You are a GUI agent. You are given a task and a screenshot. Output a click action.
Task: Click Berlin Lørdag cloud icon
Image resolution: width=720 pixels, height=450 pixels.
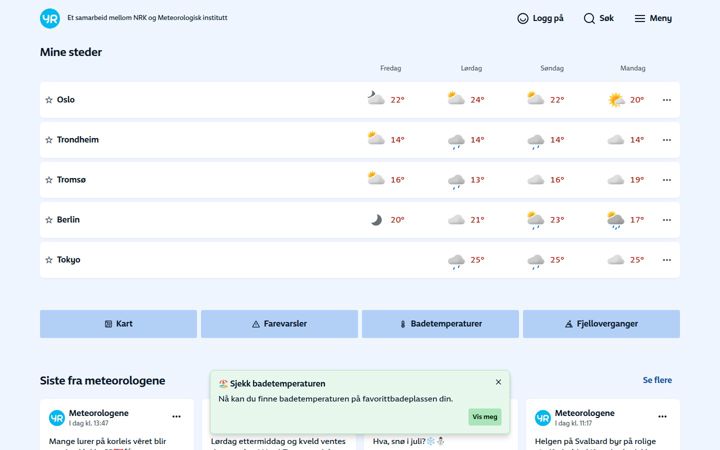tap(456, 219)
